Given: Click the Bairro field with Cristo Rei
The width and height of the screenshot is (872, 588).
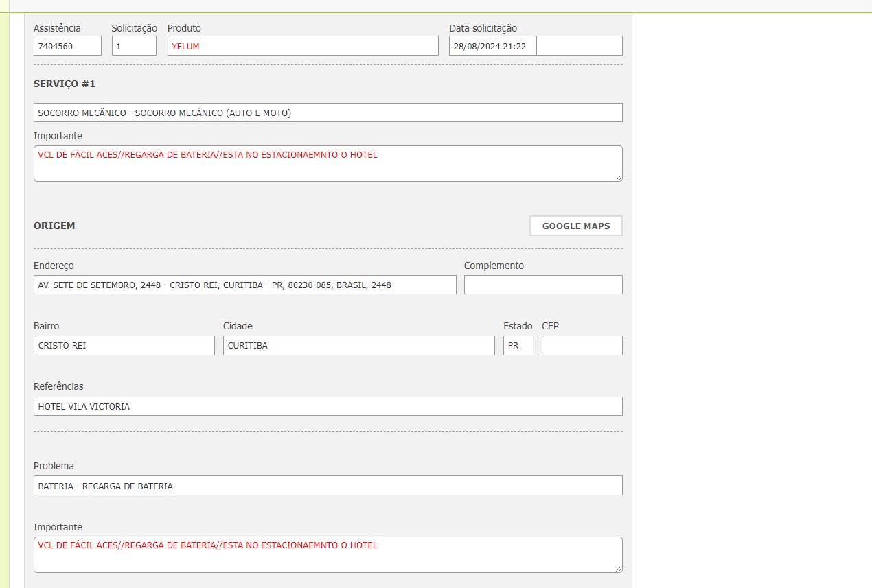Looking at the screenshot, I should (124, 345).
